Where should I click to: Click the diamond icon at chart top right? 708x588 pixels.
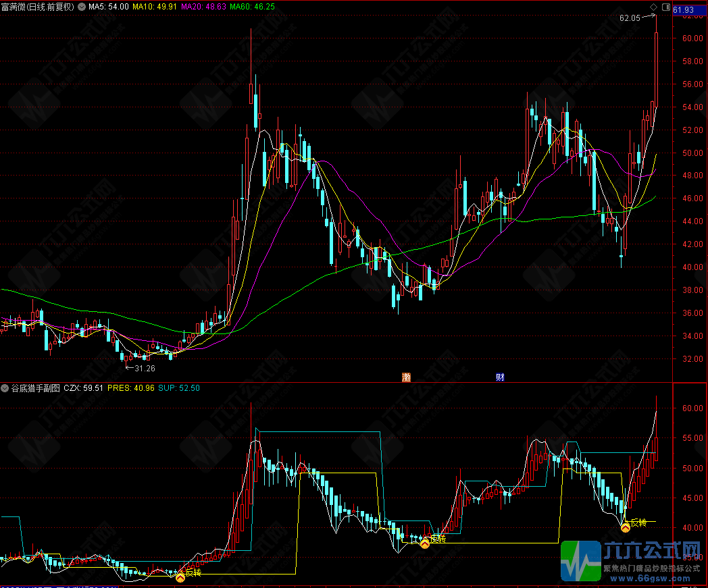click(653, 7)
